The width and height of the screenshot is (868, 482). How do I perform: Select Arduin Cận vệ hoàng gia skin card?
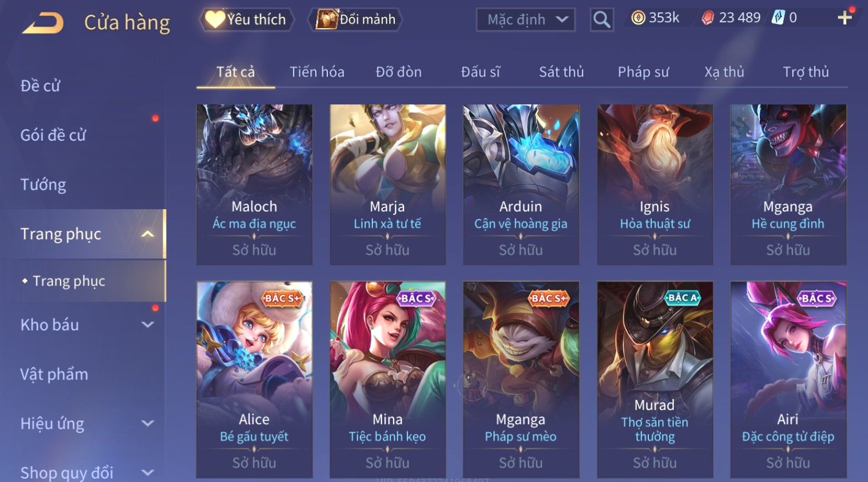tap(521, 184)
